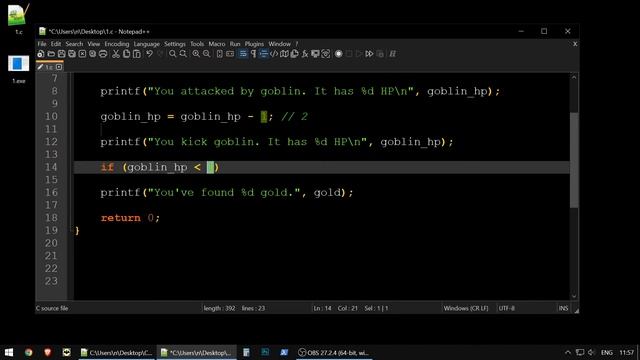Open Chrome from the taskbar
Image resolution: width=640 pixels, height=360 pixels.
[x=28, y=352]
